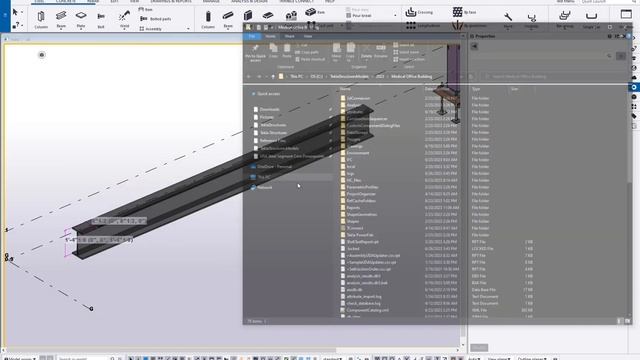This screenshot has height=360, width=640.
Task: Open the Manage ribbon tab
Action: coord(211,1)
